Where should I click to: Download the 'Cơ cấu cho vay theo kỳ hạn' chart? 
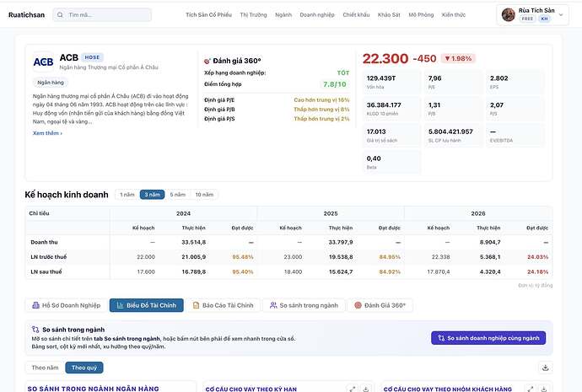pyautogui.click(x=365, y=389)
